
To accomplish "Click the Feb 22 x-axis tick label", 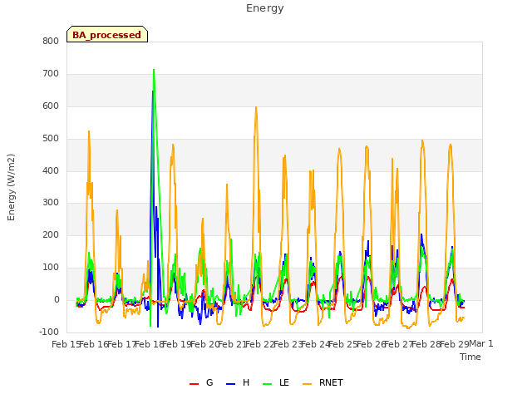I will [260, 344].
